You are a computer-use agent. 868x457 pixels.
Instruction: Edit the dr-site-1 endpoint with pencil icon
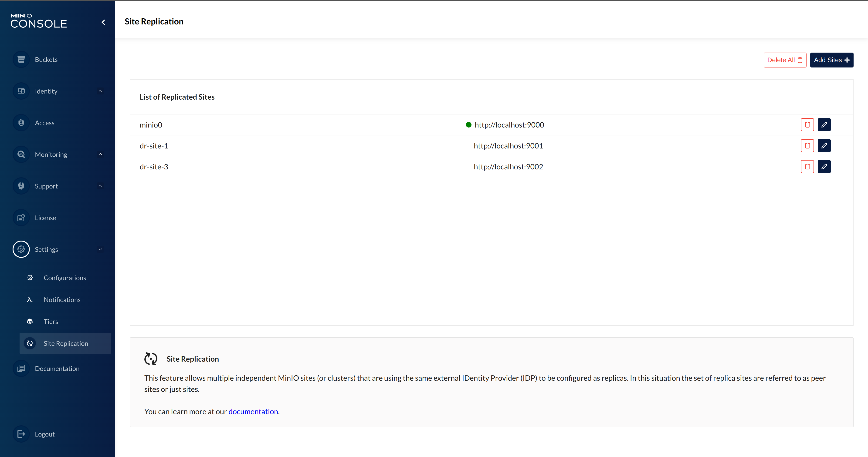click(824, 146)
